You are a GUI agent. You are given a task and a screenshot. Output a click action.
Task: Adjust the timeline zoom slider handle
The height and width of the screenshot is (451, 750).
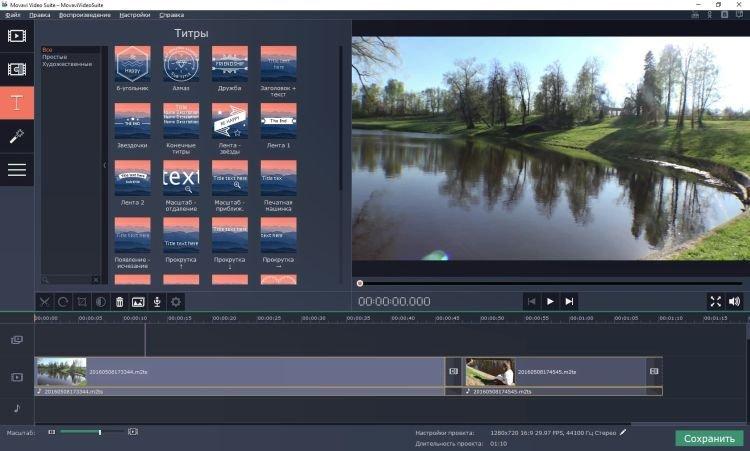(100, 432)
